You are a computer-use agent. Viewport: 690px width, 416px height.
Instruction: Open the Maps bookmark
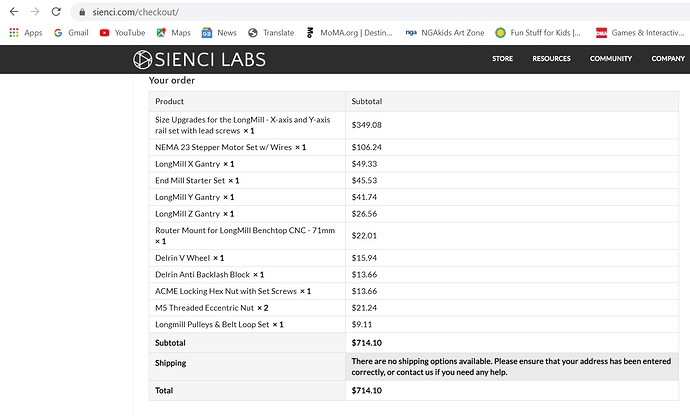point(174,33)
